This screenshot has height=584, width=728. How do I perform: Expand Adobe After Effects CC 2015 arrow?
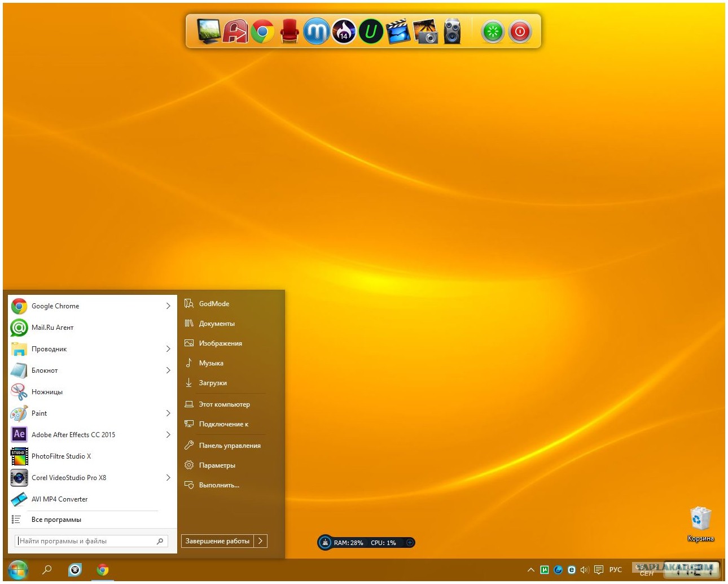click(168, 435)
